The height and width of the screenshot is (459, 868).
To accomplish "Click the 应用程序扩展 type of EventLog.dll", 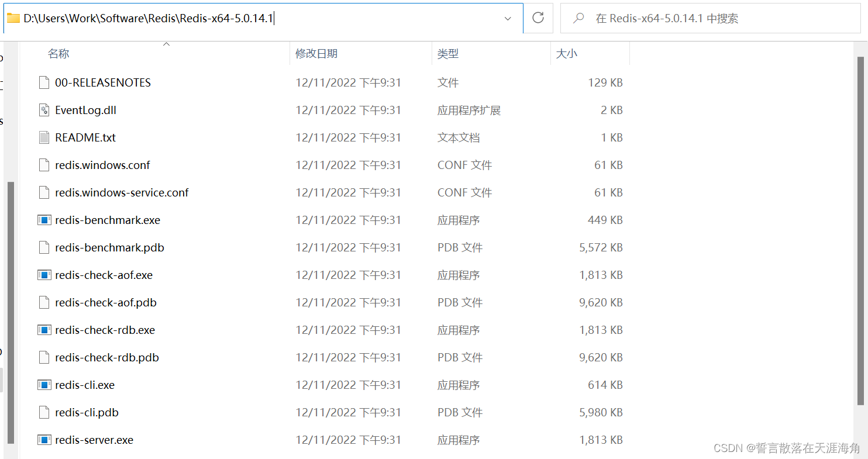I will (469, 110).
